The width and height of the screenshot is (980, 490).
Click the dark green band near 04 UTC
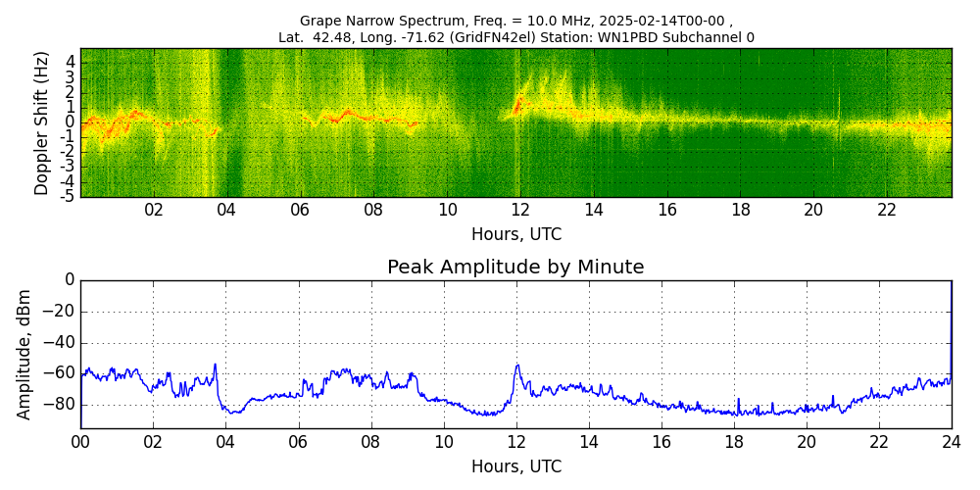coord(230,122)
